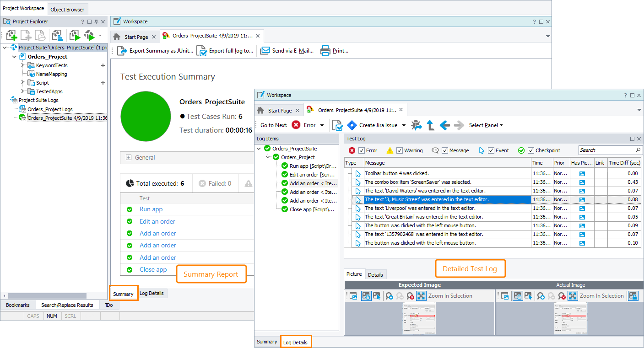Click the bug with arrow icon in log toolbar
The width and height of the screenshot is (644, 348).
point(417,125)
